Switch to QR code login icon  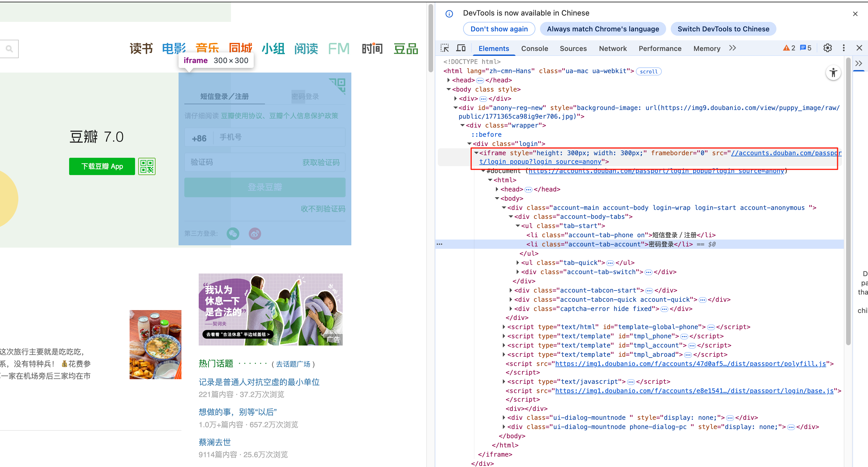click(x=337, y=86)
